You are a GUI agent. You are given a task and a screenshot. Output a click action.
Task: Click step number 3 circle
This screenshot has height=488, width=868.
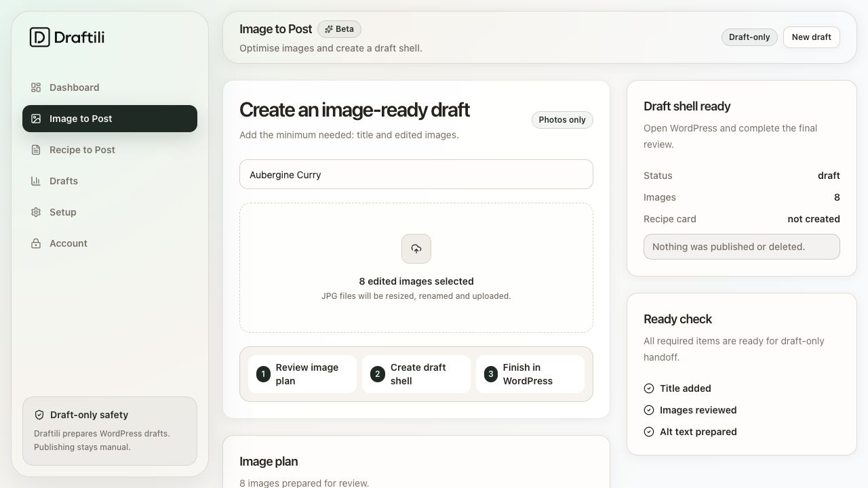click(491, 374)
